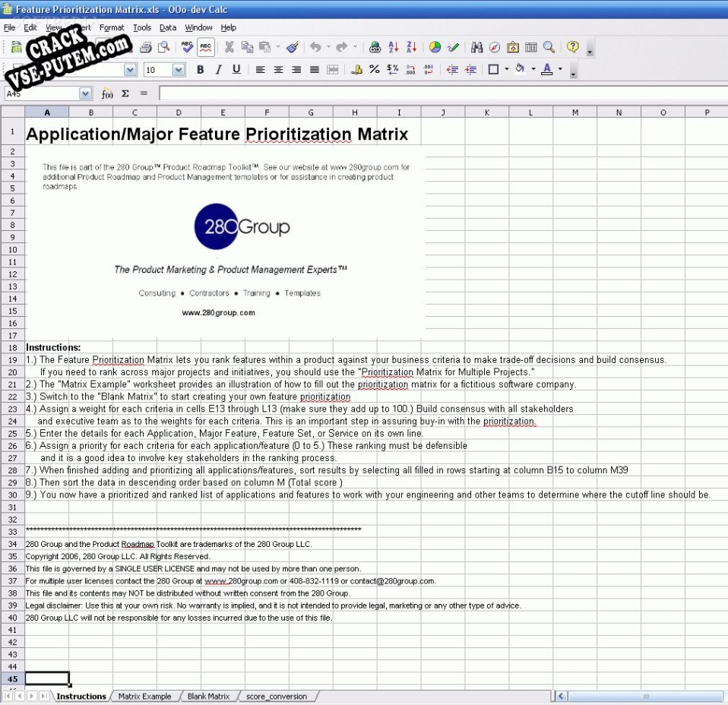Open the File menu
Image resolution: width=728 pixels, height=705 pixels.
tap(9, 27)
